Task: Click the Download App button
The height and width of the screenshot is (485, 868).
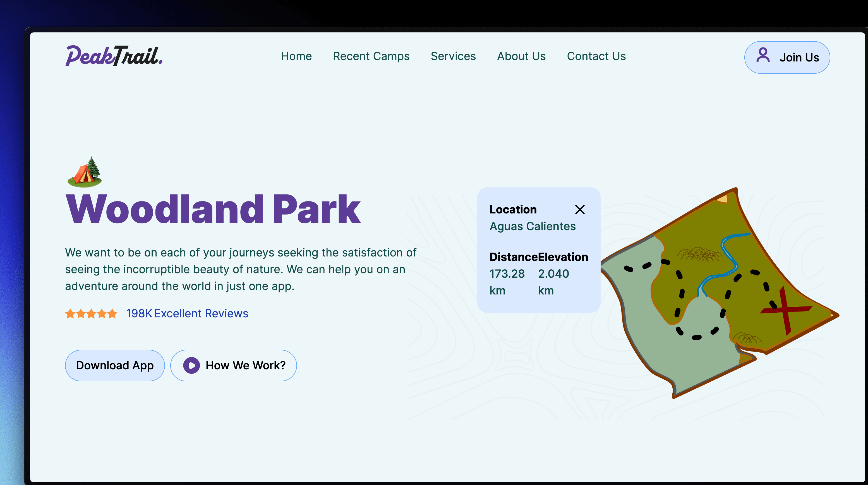Action: coord(114,365)
